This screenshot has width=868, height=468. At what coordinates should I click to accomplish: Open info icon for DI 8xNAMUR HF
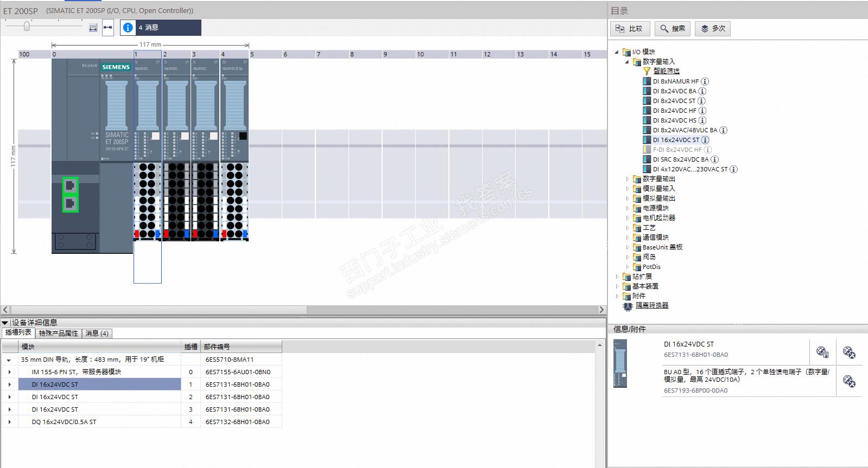(705, 81)
